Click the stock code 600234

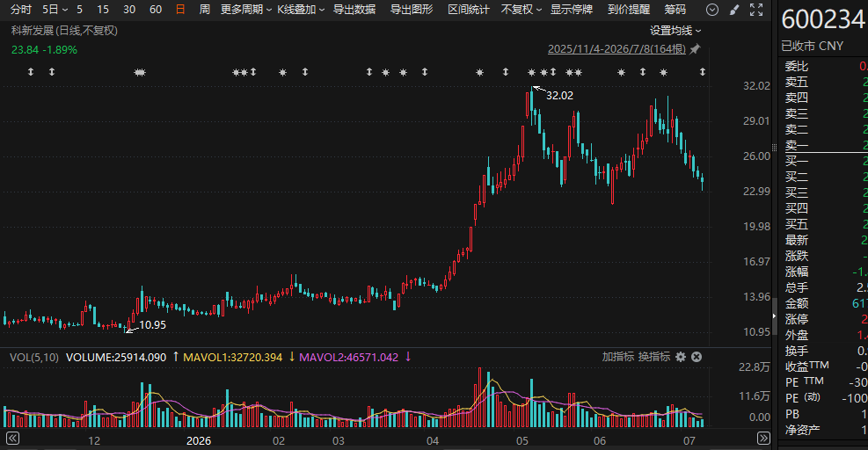[823, 20]
